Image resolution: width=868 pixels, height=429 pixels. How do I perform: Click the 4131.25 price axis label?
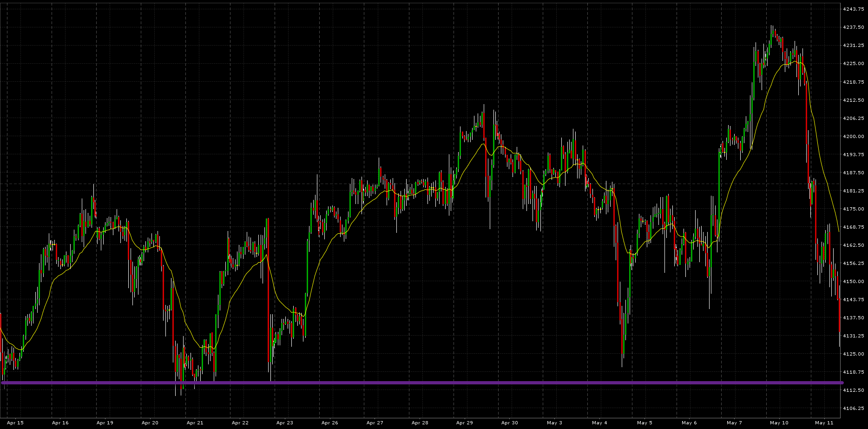pyautogui.click(x=853, y=336)
